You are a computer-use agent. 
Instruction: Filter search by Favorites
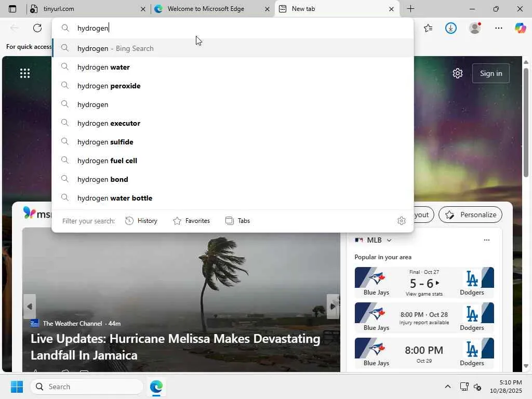coord(191,221)
